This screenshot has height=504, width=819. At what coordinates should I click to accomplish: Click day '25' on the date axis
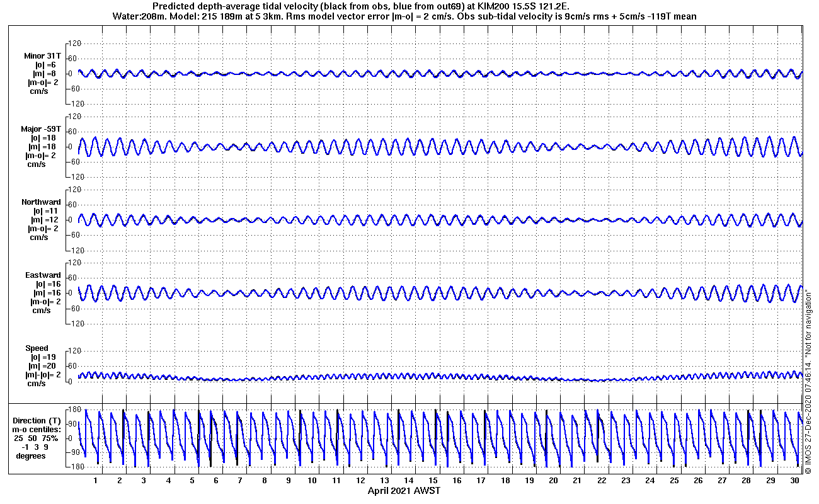coord(674,481)
